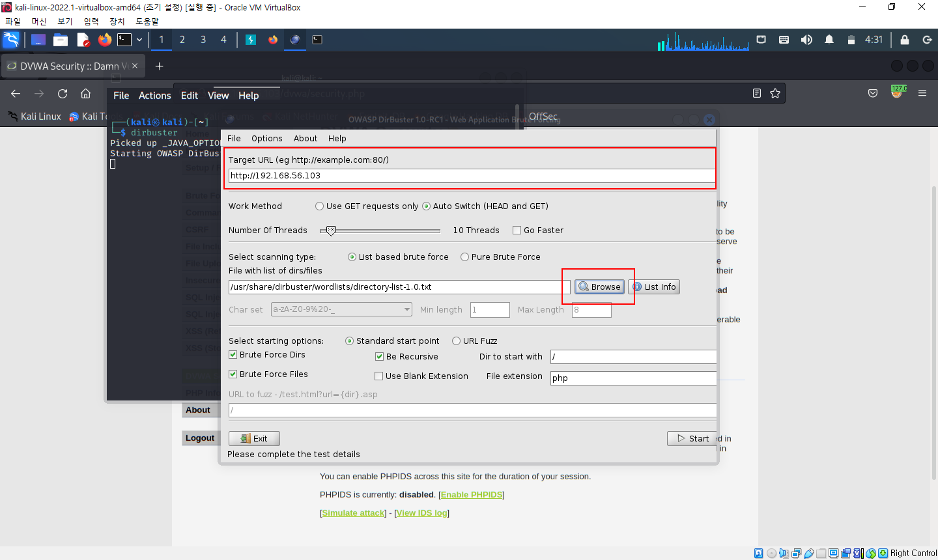Select the DirBuster taskbar window icon
The image size is (938, 560).
[295, 40]
